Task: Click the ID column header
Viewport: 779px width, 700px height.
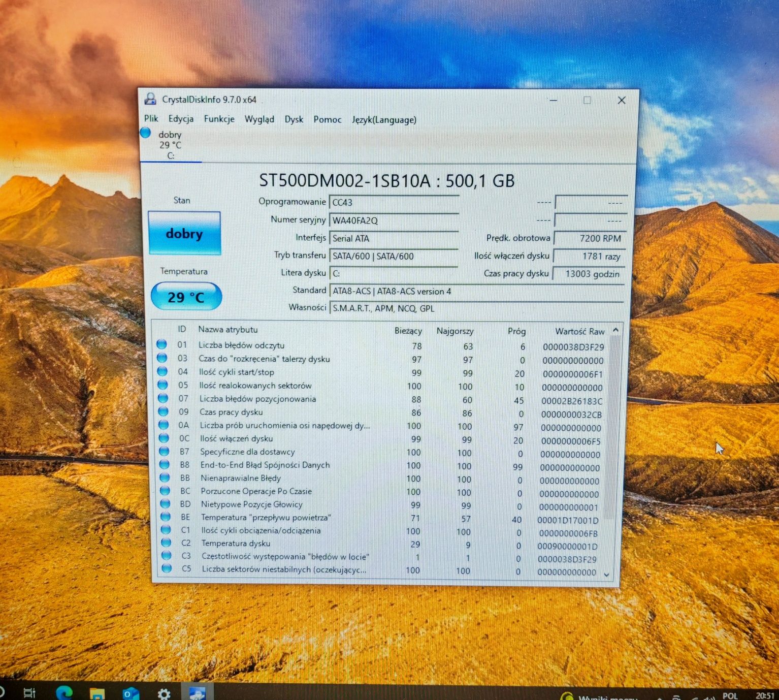Action: click(182, 329)
